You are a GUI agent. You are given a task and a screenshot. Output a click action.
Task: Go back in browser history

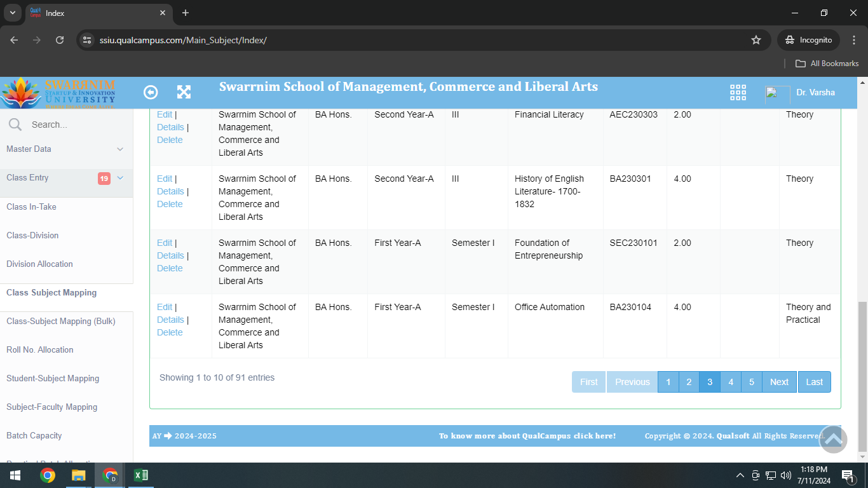14,40
